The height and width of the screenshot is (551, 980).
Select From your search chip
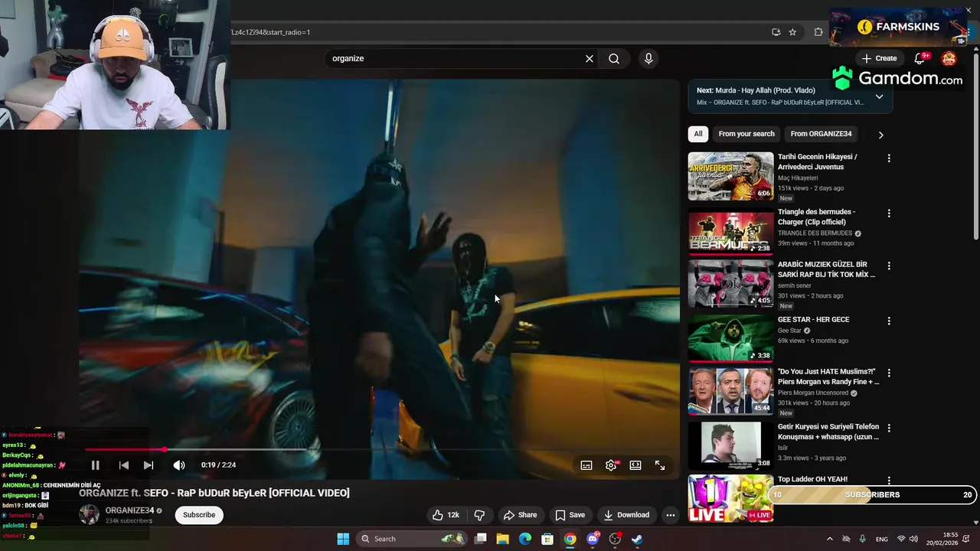[746, 134]
